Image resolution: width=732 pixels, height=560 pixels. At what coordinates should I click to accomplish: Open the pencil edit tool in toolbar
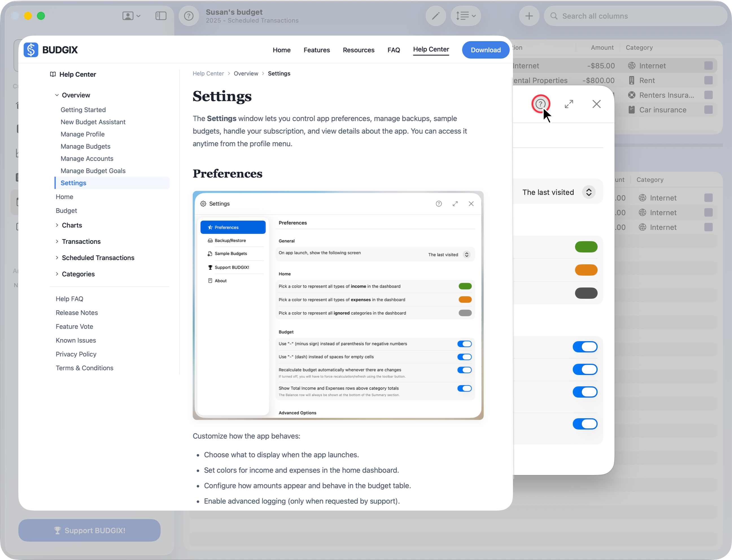pos(436,16)
